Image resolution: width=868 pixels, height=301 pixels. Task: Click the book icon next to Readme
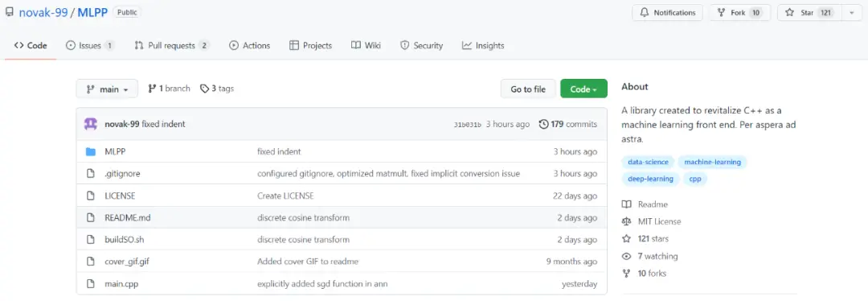point(627,204)
